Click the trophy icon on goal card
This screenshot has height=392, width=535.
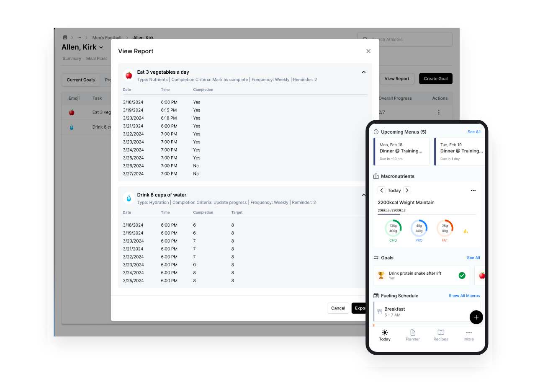coord(381,276)
